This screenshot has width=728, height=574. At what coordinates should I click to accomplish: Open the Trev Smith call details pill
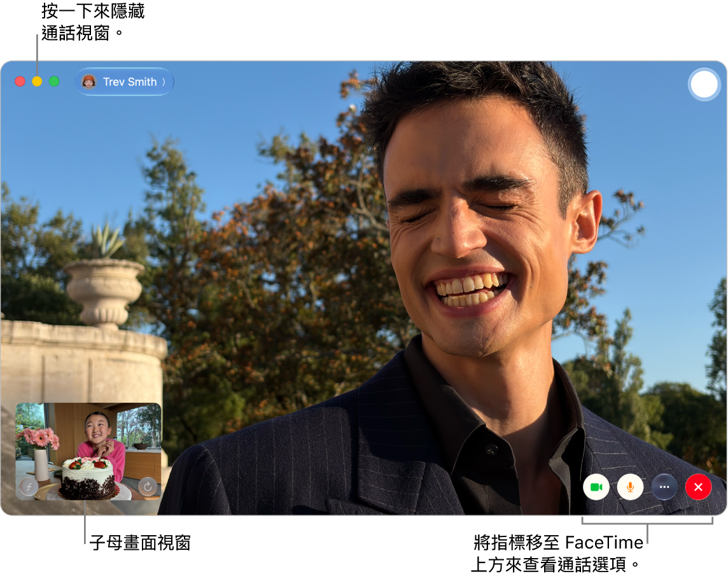(125, 81)
